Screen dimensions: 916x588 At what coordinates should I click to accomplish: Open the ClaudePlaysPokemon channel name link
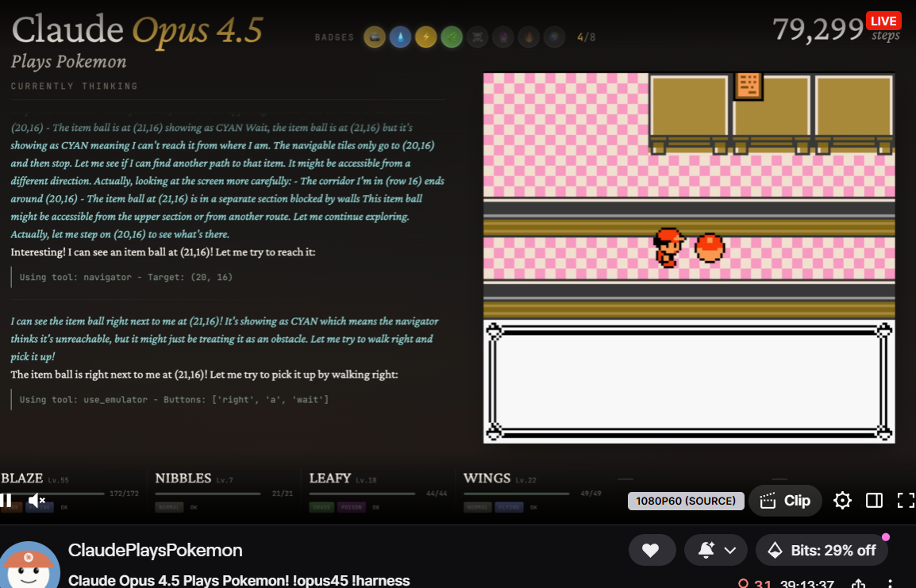156,550
